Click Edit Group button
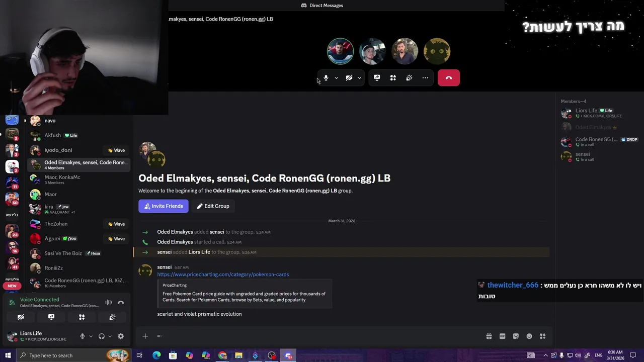Screen dimensions: 644x362 [213, 206]
